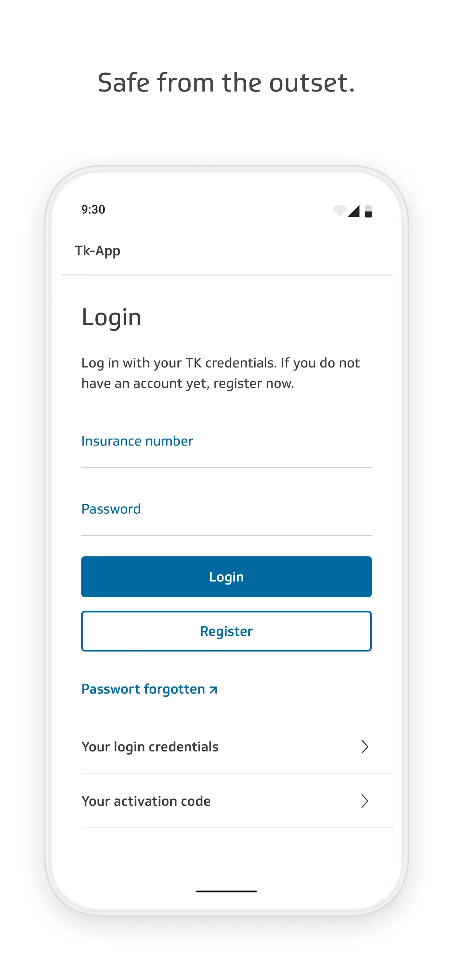
Task: Open the Your activation code entry
Action: click(x=146, y=801)
